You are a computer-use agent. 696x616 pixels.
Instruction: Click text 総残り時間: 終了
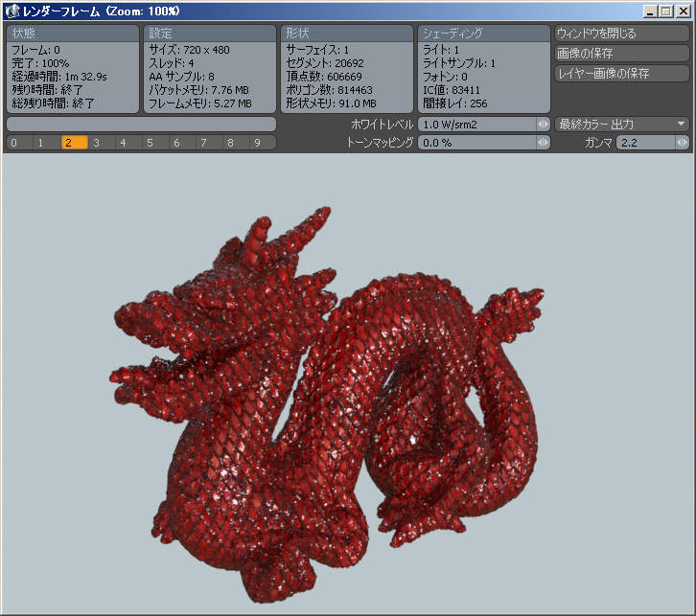[54, 103]
